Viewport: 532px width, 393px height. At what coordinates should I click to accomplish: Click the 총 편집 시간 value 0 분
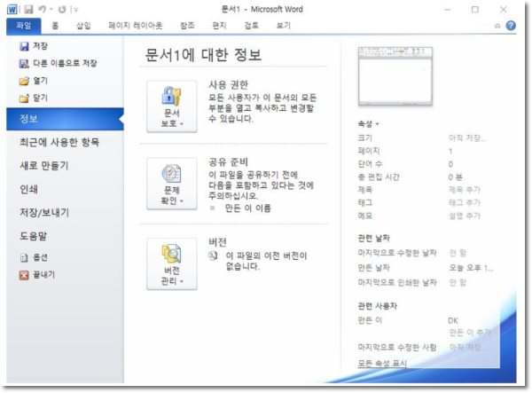point(456,177)
